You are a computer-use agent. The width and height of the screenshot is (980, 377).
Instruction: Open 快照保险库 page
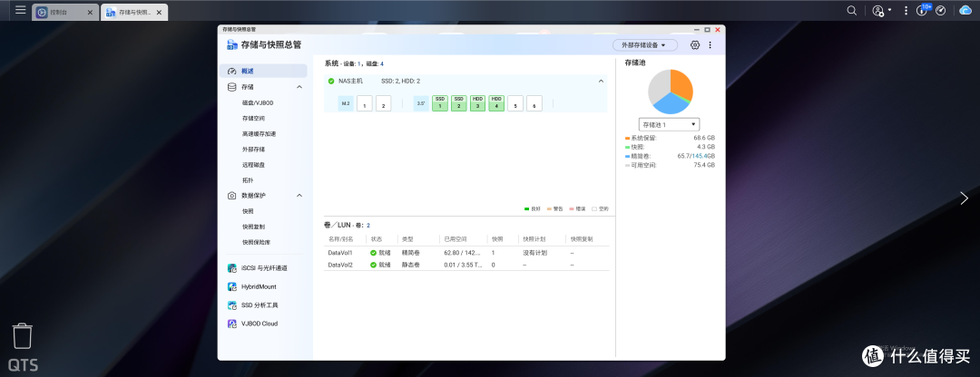pos(256,242)
